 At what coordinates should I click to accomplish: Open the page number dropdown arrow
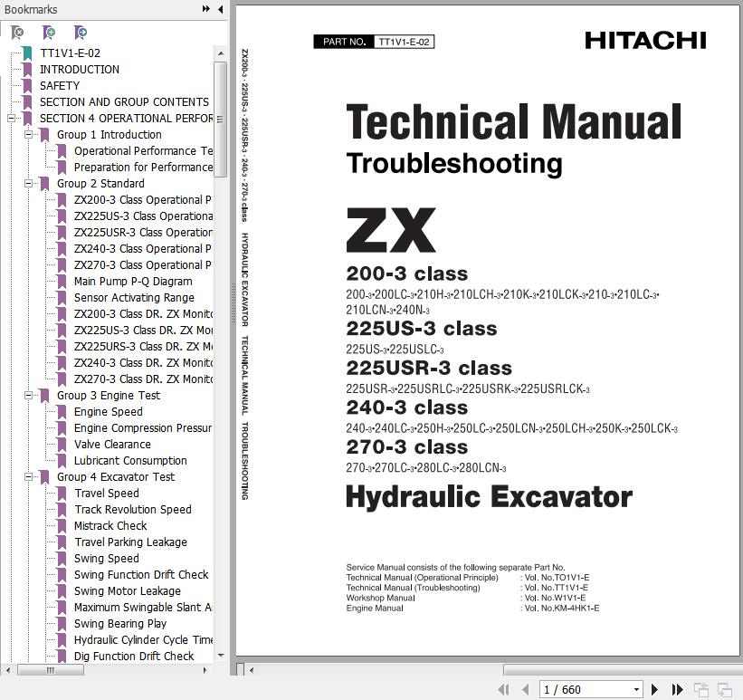coord(637,689)
